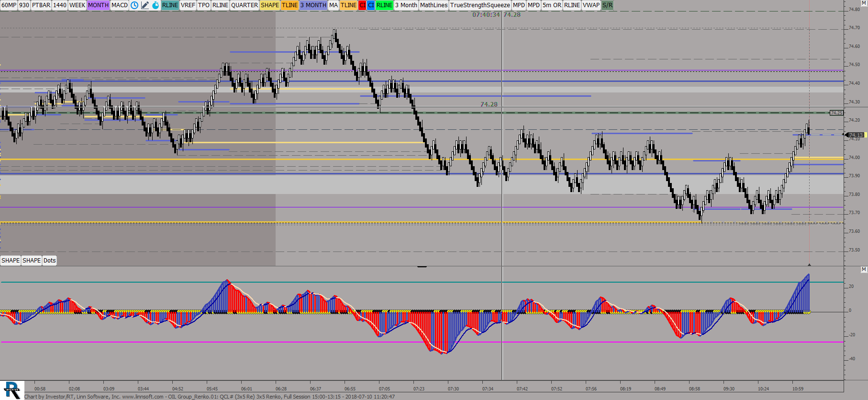
Task: Click the 74.28 label on the chart
Action: 489,104
